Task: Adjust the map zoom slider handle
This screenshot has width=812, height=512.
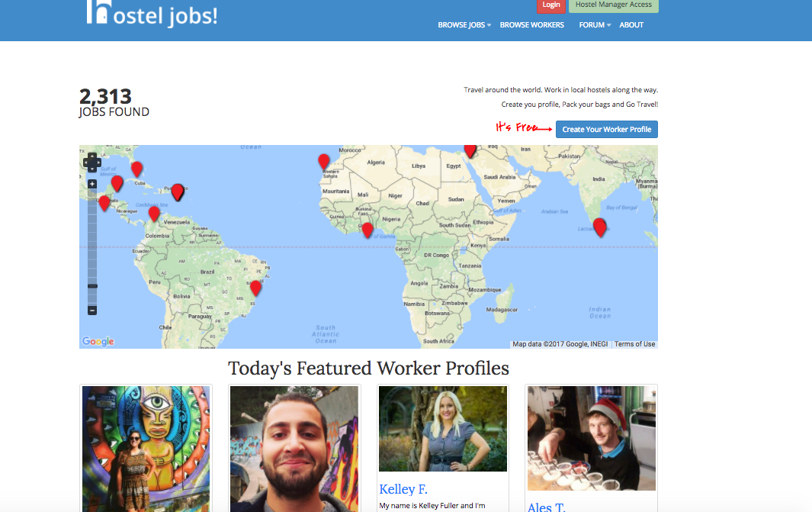Action: coord(92,286)
